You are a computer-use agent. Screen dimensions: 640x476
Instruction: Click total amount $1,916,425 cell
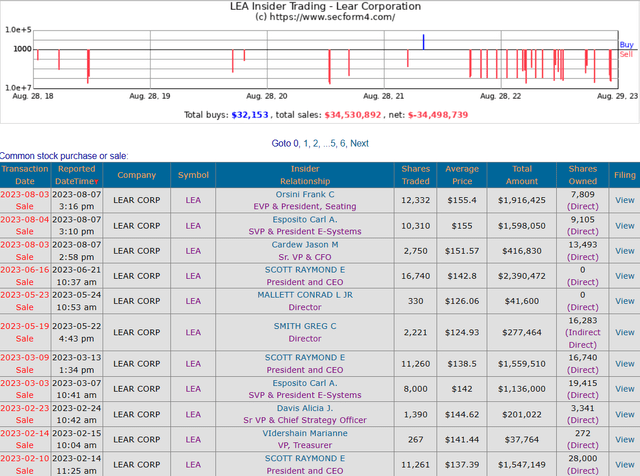pos(522,200)
